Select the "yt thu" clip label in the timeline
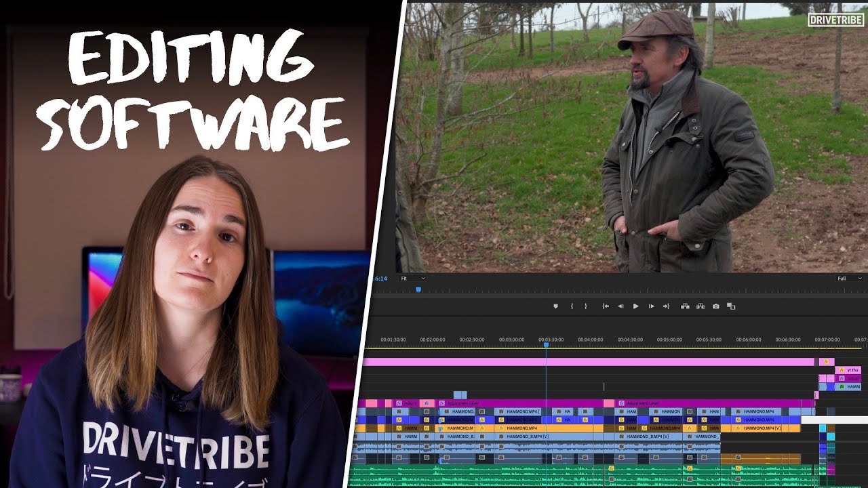The width and height of the screenshot is (868, 488). coord(852,370)
